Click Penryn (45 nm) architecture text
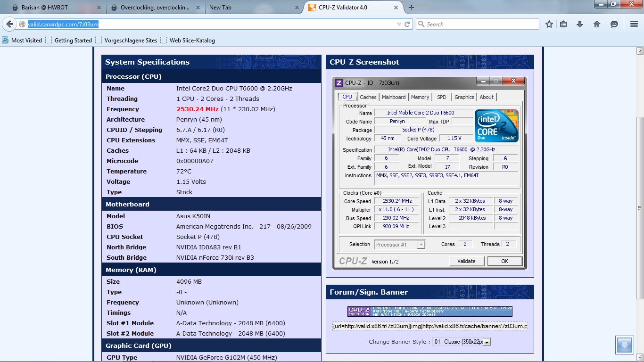The width and height of the screenshot is (644, 362). pyautogui.click(x=199, y=119)
